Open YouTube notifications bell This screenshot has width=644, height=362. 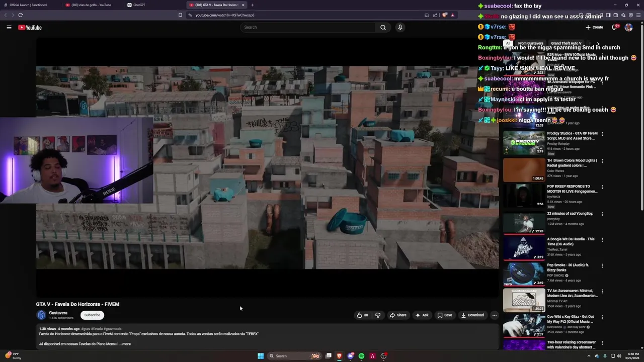614,27
